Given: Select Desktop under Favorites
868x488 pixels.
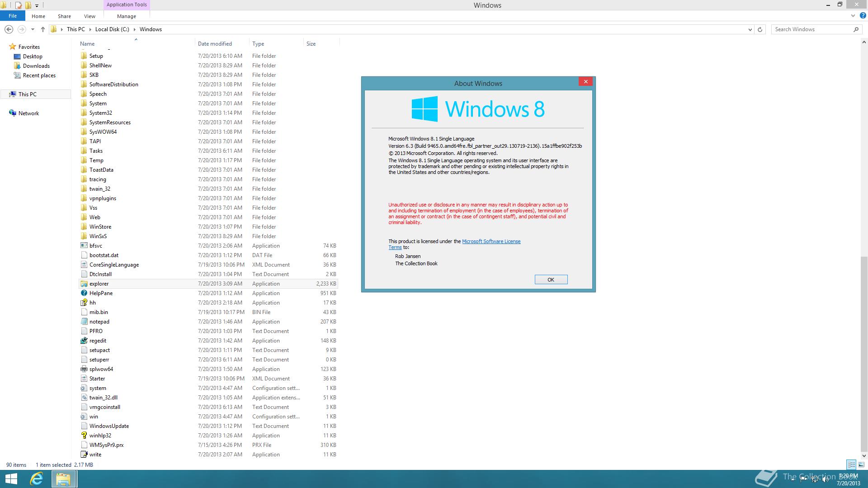Looking at the screenshot, I should tap(33, 56).
